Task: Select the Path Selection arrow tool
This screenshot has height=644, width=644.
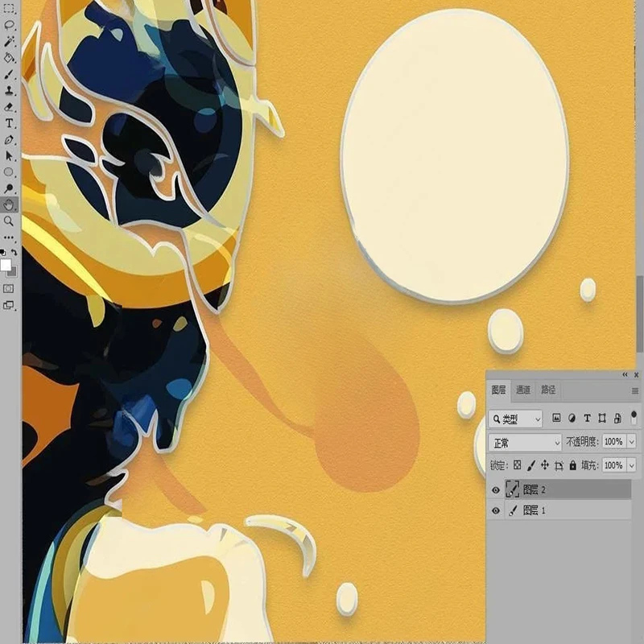Action: [x=9, y=156]
